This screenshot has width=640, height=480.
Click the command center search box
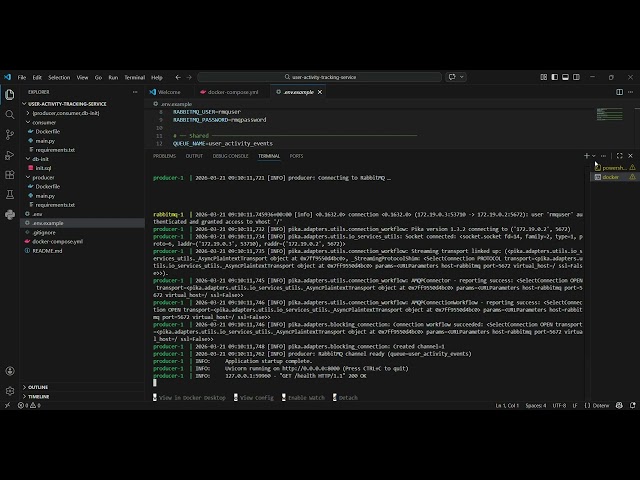click(320, 77)
